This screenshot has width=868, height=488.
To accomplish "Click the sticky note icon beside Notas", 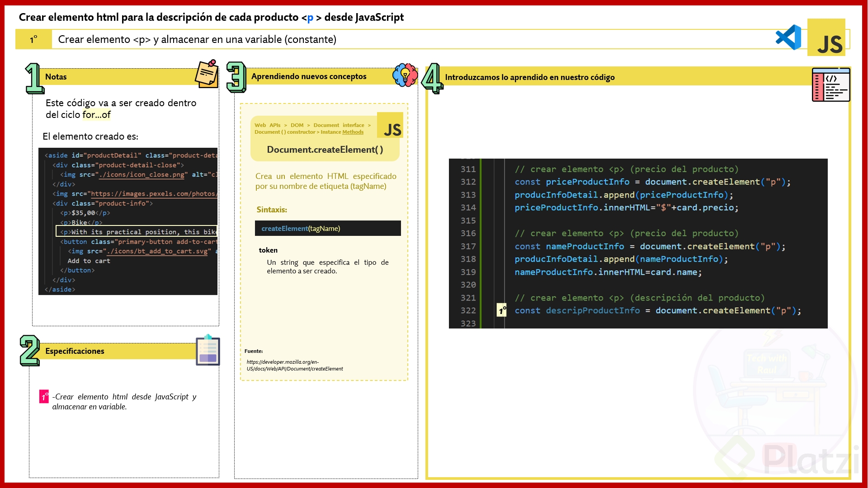I will point(207,74).
